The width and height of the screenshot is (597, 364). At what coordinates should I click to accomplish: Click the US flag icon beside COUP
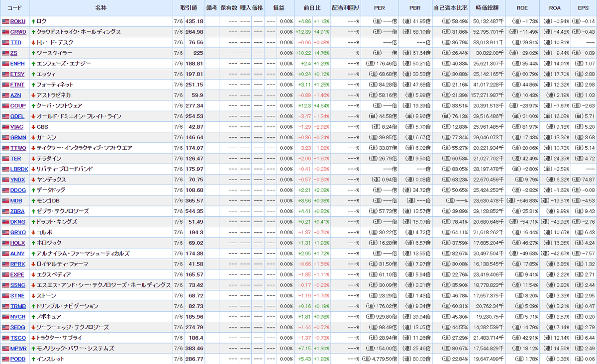5,106
